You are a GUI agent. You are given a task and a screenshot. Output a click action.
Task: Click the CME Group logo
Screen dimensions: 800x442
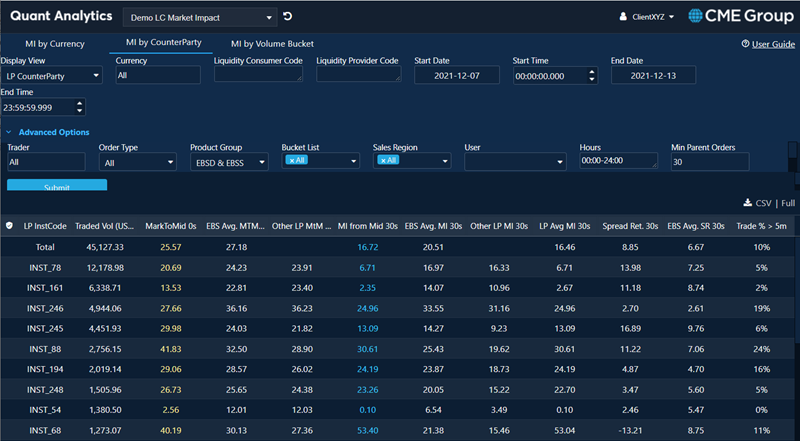pyautogui.click(x=738, y=17)
